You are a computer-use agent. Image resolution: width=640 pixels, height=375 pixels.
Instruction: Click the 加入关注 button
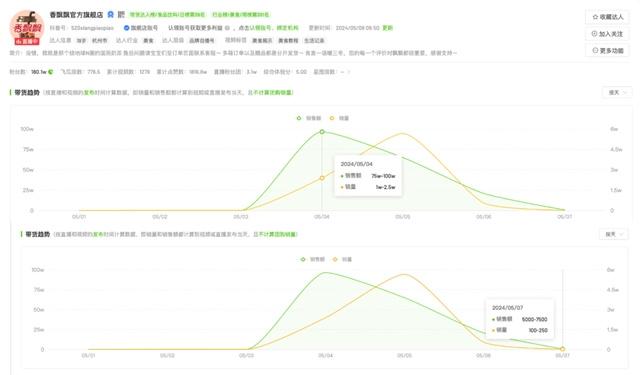[607, 34]
